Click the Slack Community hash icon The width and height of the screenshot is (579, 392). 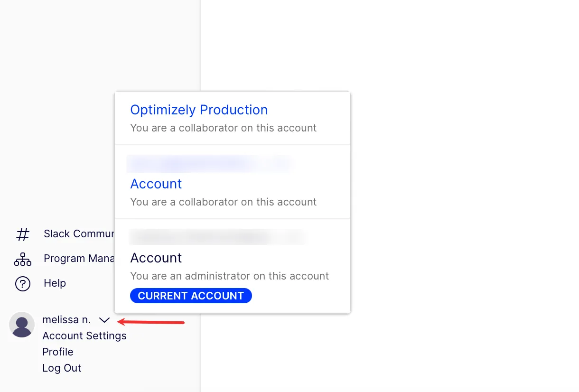pyautogui.click(x=23, y=234)
